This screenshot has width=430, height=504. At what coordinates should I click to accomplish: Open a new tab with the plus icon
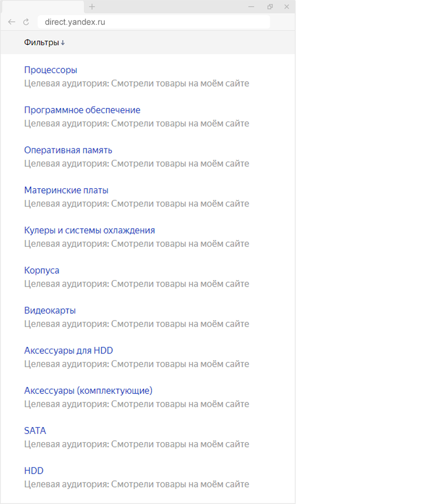[92, 7]
